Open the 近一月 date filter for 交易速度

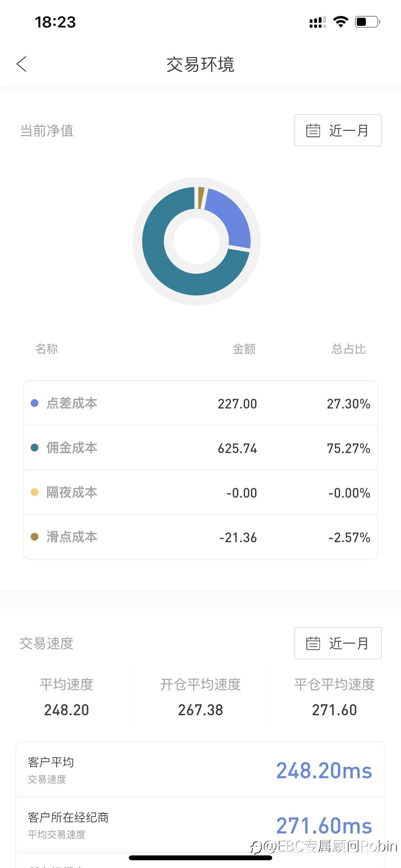tap(338, 643)
